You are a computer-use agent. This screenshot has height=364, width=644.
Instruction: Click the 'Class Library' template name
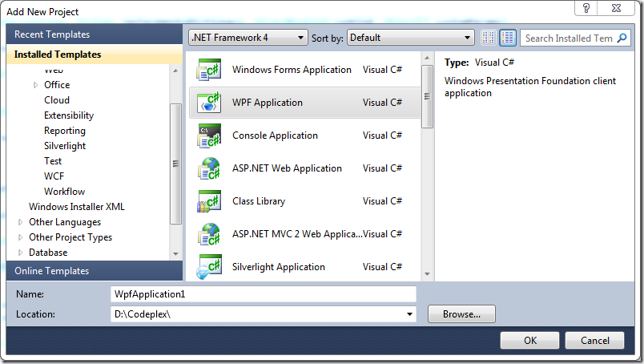pyautogui.click(x=259, y=201)
